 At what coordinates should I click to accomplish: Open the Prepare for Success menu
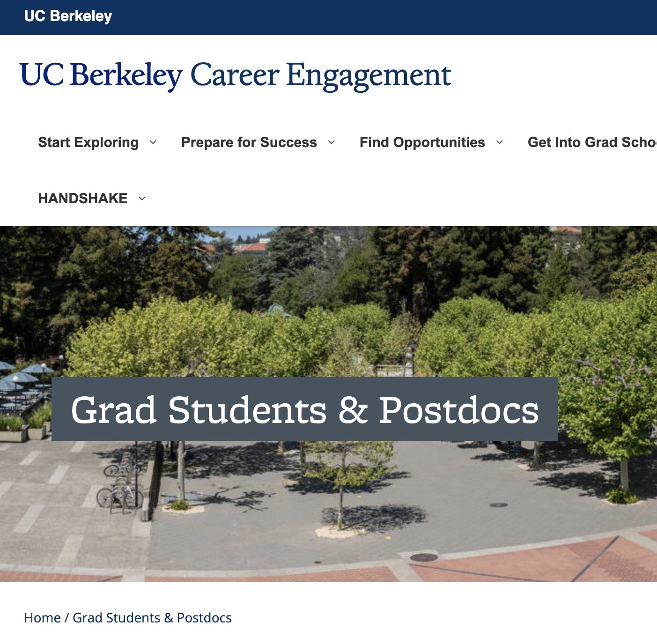249,142
